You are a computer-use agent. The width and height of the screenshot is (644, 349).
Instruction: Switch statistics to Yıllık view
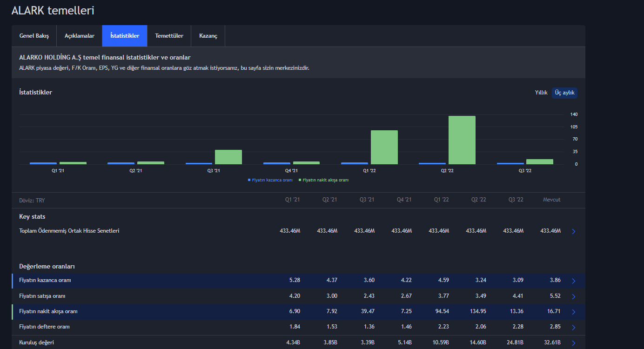point(541,93)
